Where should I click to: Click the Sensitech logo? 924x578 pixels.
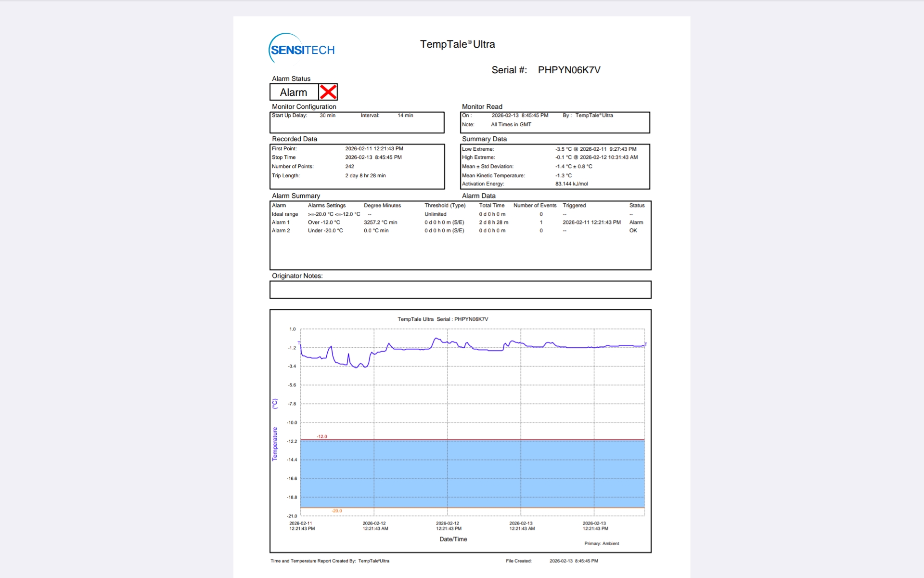pos(302,49)
